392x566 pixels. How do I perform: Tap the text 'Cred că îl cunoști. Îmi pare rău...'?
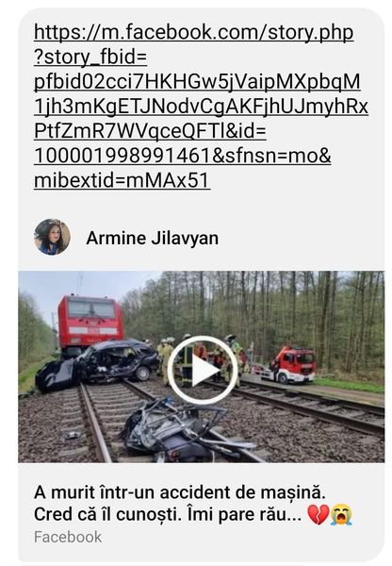[x=168, y=514]
